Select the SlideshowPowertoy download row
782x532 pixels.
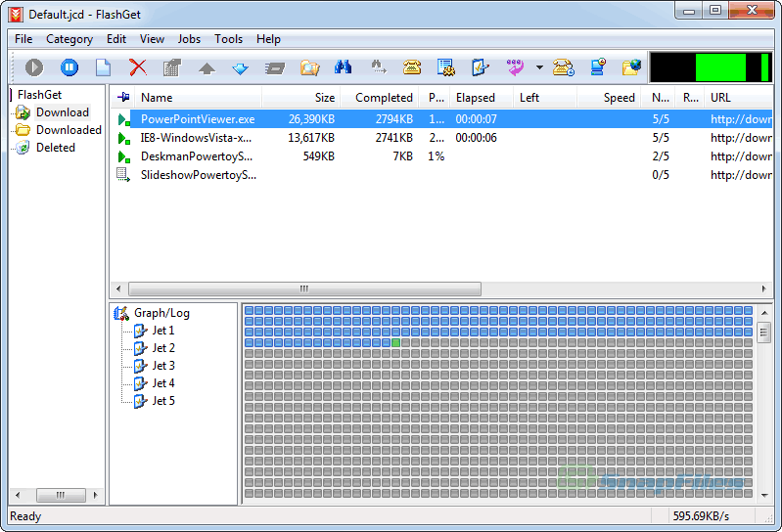tap(441, 175)
